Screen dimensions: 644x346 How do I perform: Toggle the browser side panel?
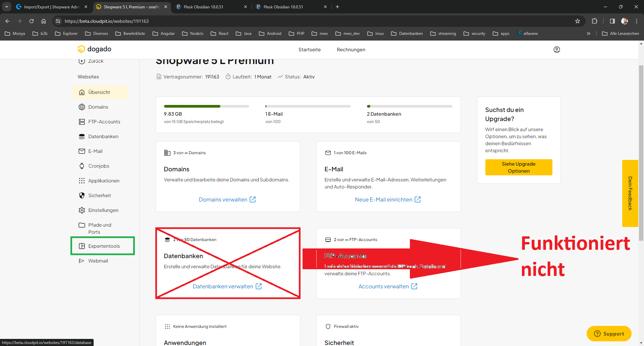click(612, 21)
